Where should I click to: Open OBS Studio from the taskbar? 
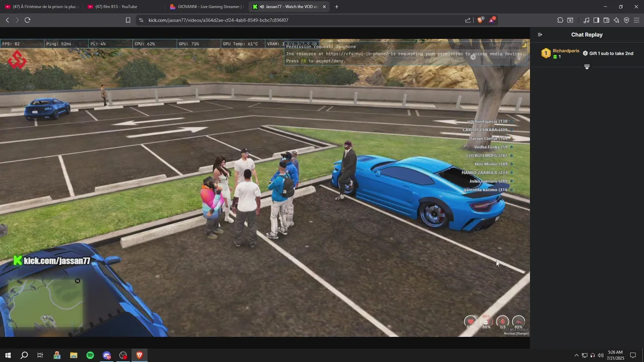123,355
